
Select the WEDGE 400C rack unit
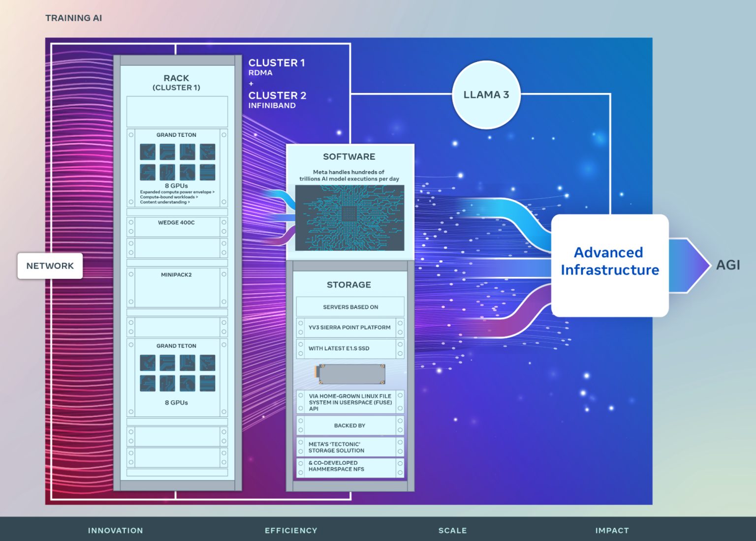(177, 227)
